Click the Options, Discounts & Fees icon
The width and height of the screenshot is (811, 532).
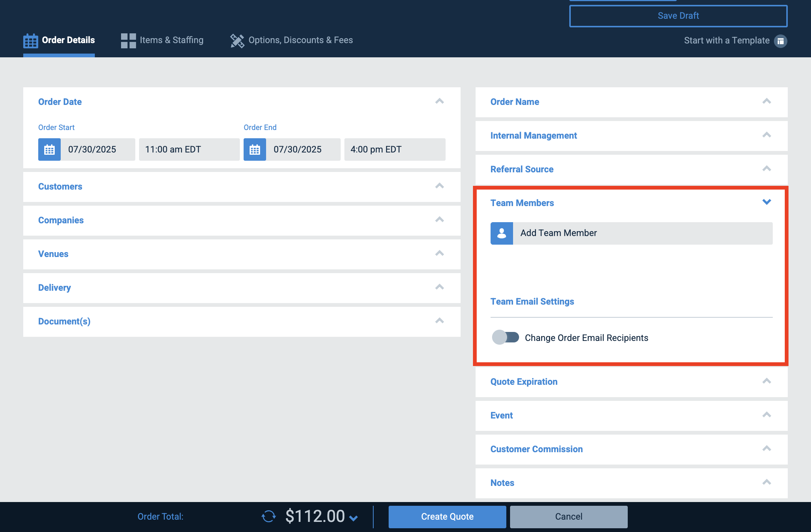coord(237,41)
